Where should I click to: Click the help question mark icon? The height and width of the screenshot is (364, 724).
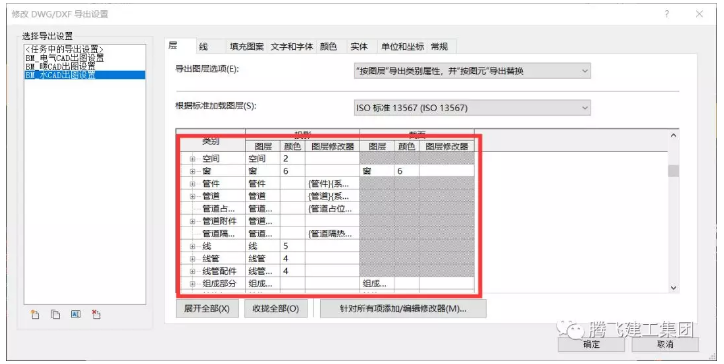pyautogui.click(x=667, y=14)
